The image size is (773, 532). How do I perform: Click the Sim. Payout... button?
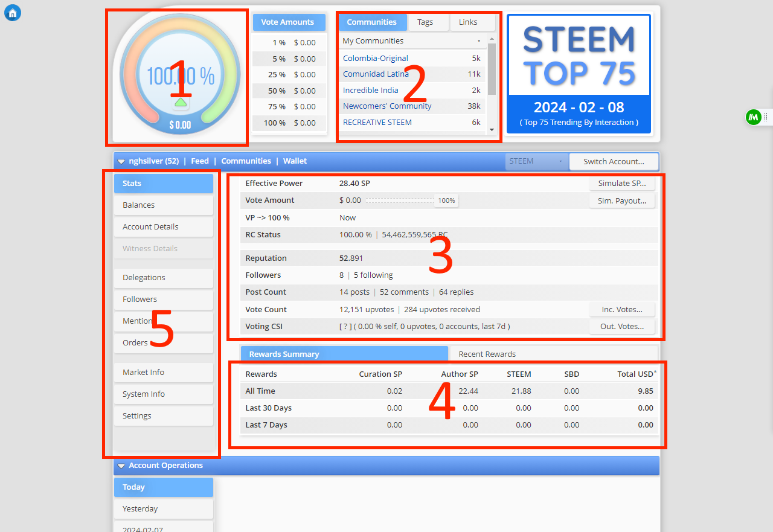point(622,201)
